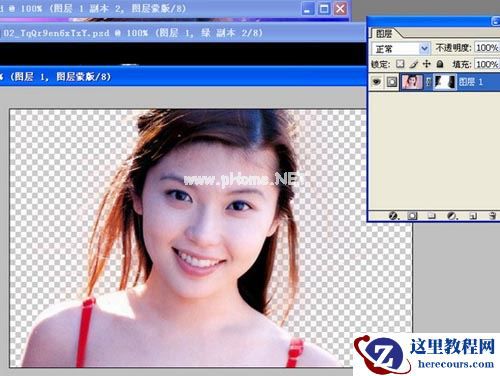500x376 pixels.
Task: Toggle lock image pixels brush icon
Action: coord(414,64)
